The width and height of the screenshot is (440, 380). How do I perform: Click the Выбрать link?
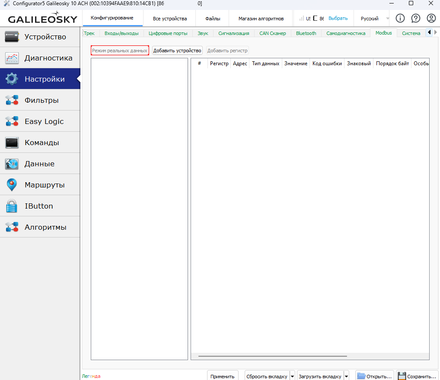(x=338, y=18)
